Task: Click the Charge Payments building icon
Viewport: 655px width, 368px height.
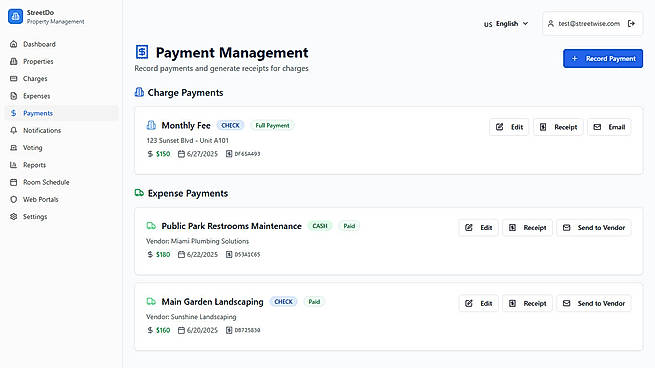Action: click(139, 92)
